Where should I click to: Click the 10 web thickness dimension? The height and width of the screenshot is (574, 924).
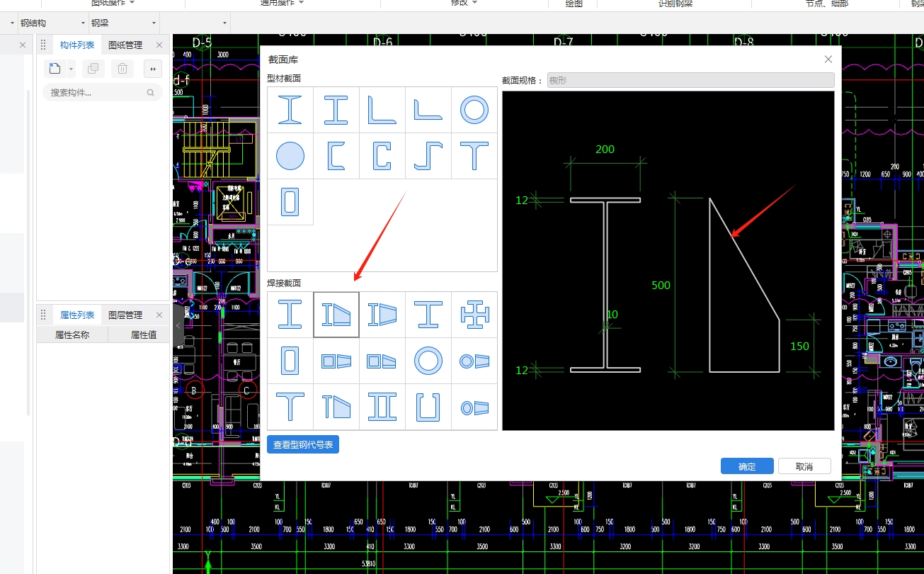612,315
